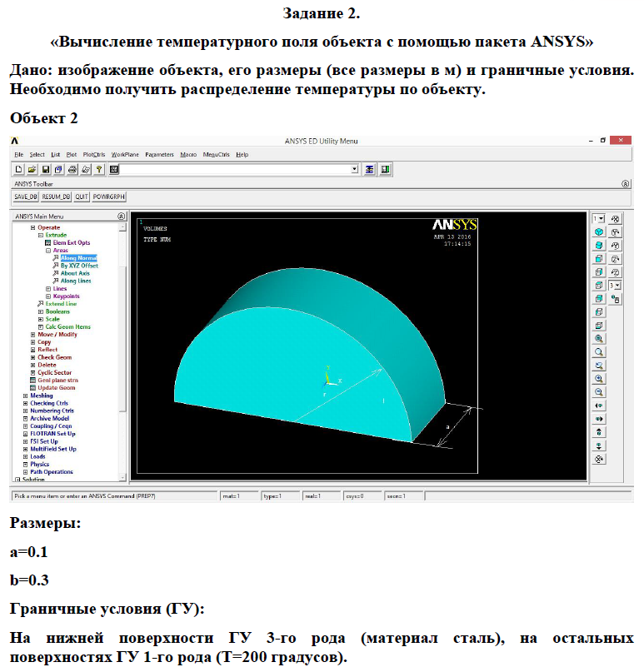The height and width of the screenshot is (672, 644).
Task: Open the rotation increment dropdown showing 3
Action: pos(616,286)
